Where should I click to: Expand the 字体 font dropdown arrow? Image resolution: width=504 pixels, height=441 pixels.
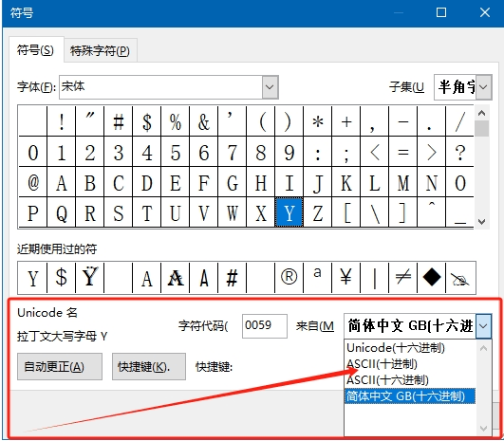270,87
